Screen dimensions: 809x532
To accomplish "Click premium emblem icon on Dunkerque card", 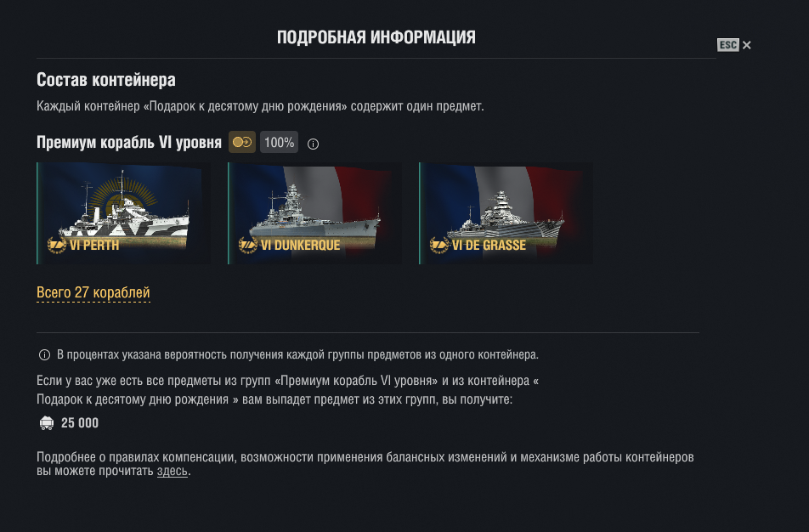I will click(x=248, y=245).
